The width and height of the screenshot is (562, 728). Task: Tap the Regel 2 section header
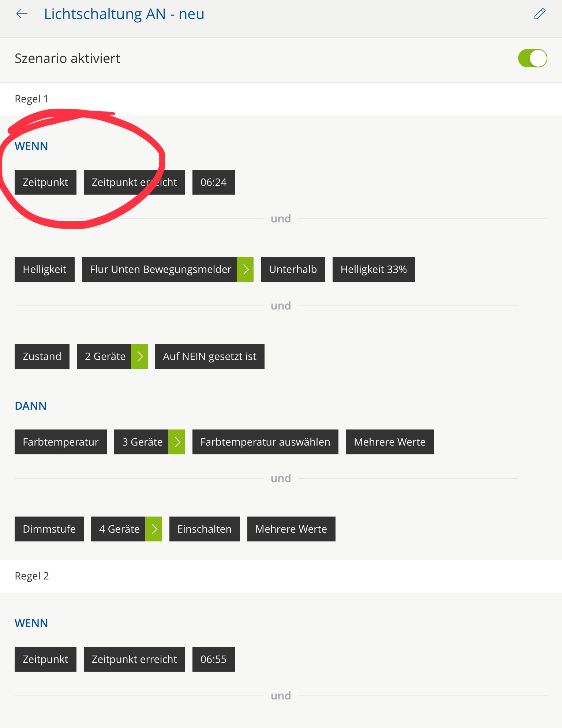pos(32,576)
